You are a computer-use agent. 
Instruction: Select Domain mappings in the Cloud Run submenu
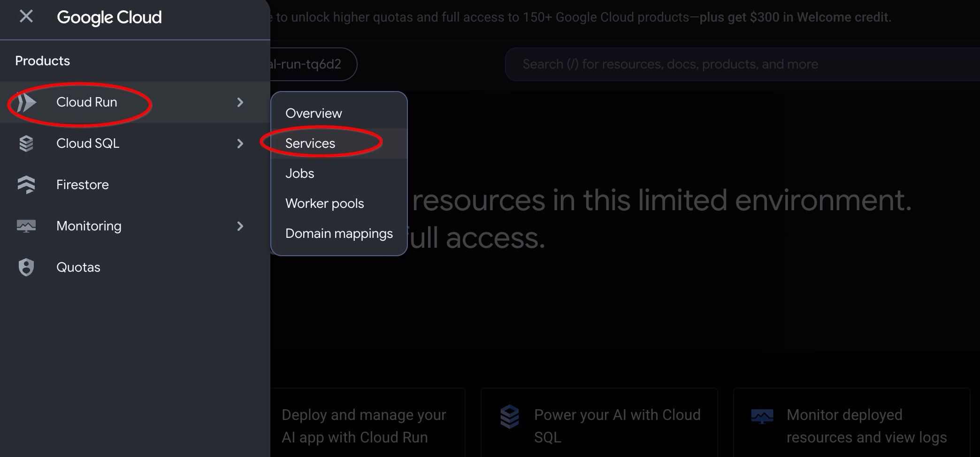[x=339, y=234]
